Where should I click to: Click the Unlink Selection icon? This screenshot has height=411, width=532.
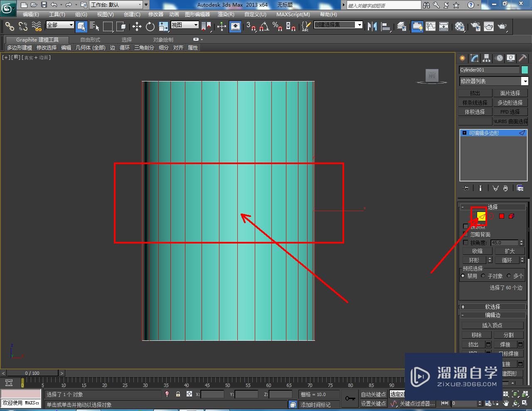(23, 27)
